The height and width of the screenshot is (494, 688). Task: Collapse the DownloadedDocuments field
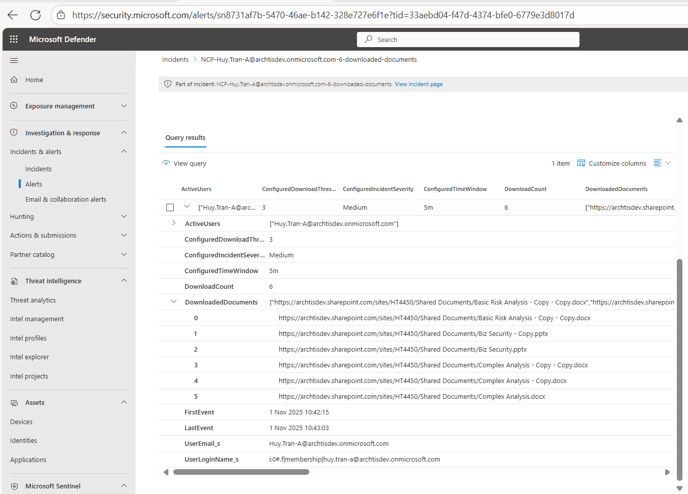pyautogui.click(x=174, y=302)
